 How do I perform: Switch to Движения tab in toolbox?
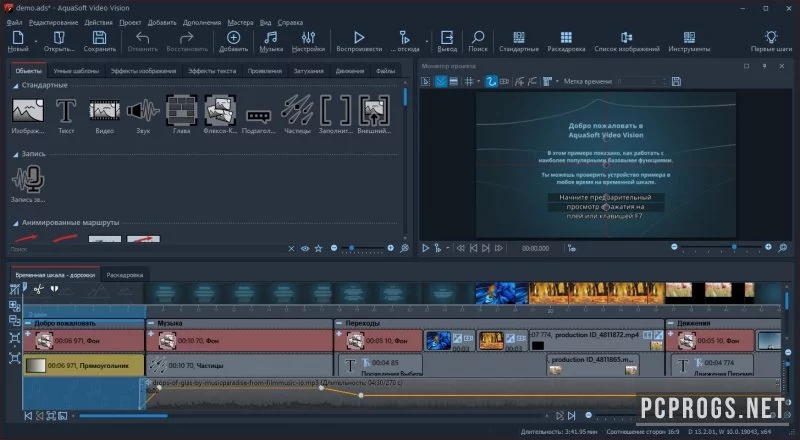click(x=349, y=71)
